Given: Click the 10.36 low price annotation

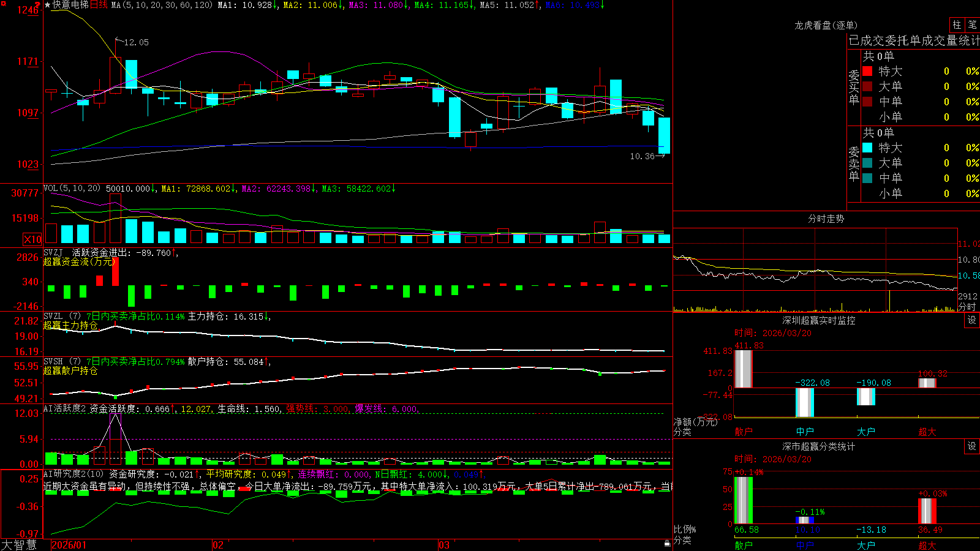Looking at the screenshot, I should (x=642, y=156).
